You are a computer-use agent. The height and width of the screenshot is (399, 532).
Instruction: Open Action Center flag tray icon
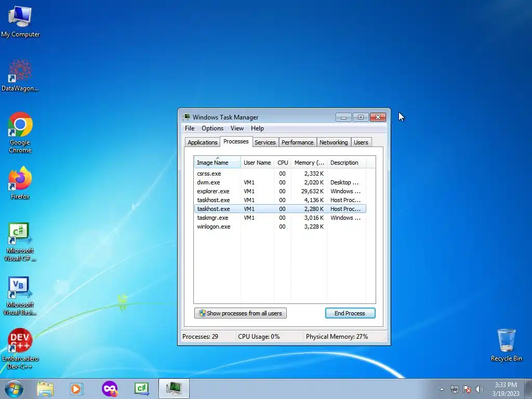click(467, 389)
